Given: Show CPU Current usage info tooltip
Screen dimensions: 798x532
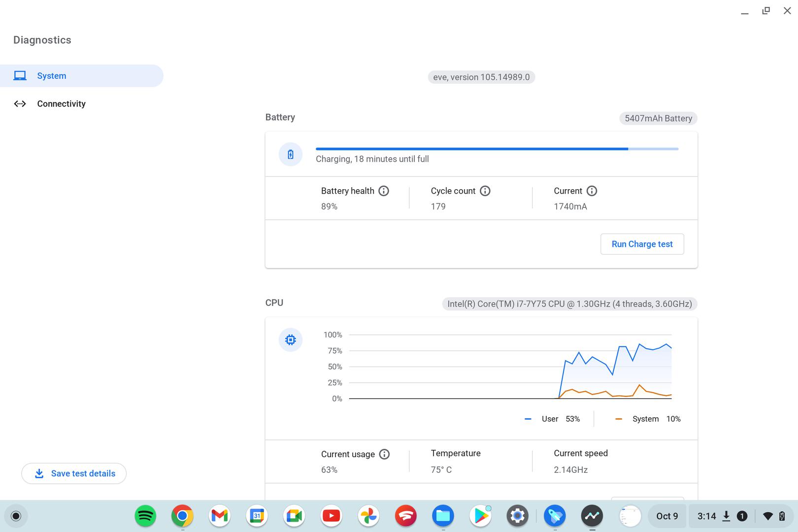Looking at the screenshot, I should click(385, 454).
